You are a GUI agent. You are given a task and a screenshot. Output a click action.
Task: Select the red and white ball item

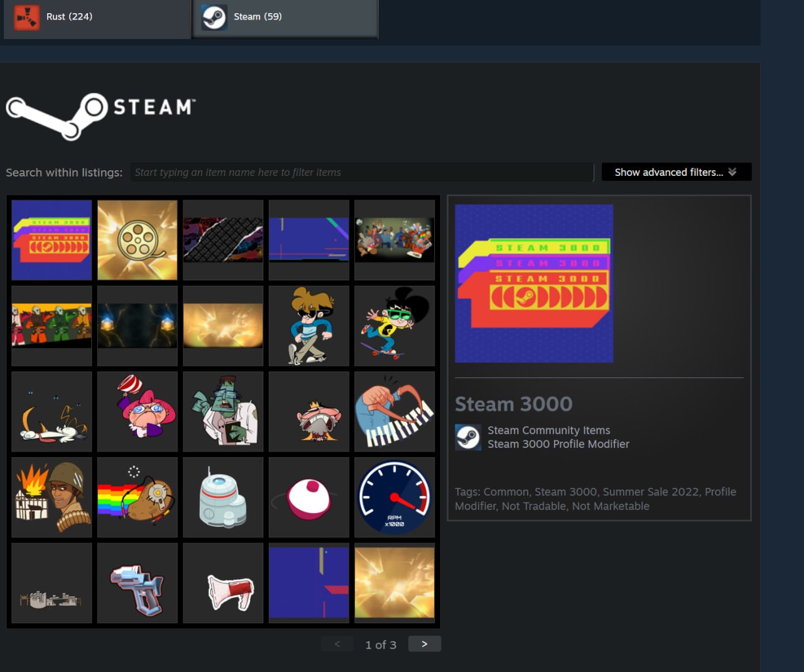[309, 497]
